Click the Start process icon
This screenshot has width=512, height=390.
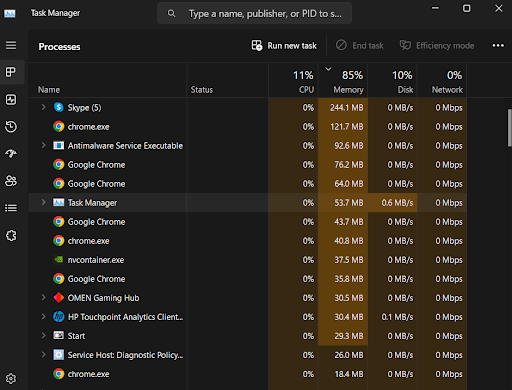59,335
